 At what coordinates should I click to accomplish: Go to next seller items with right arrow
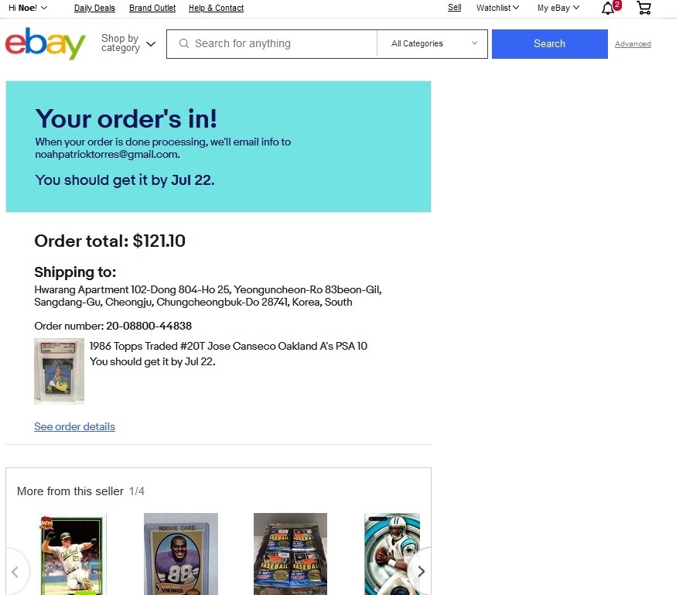pos(421,571)
